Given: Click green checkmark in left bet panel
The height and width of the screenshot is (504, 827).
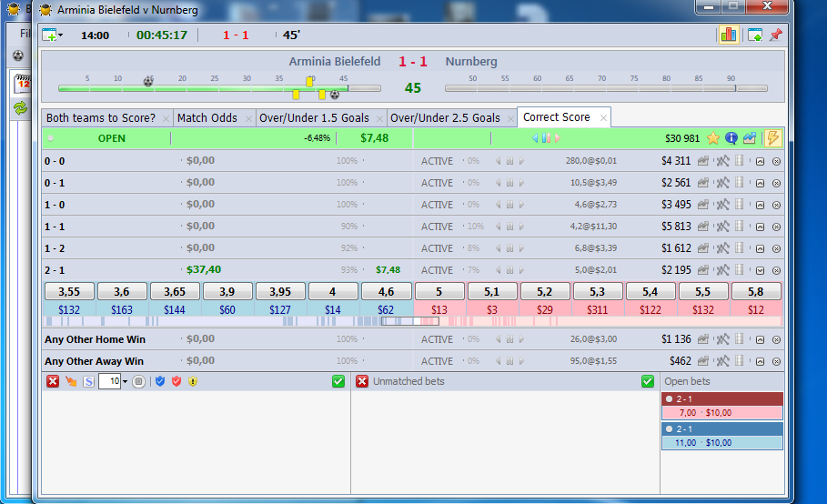Looking at the screenshot, I should [338, 381].
